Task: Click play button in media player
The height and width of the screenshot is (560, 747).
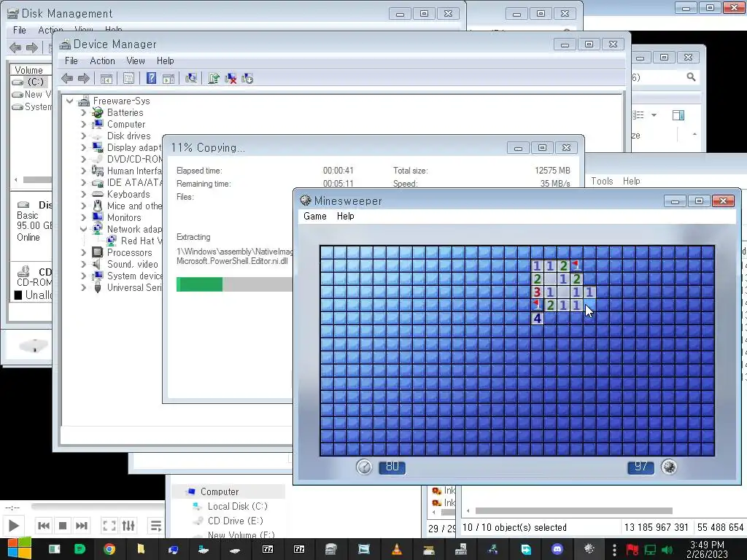Action: 13,526
